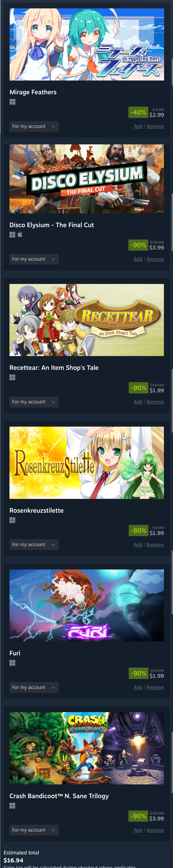Click Windows platform icon under Disco Elysium
The image size is (173, 868).
pyautogui.click(x=13, y=235)
